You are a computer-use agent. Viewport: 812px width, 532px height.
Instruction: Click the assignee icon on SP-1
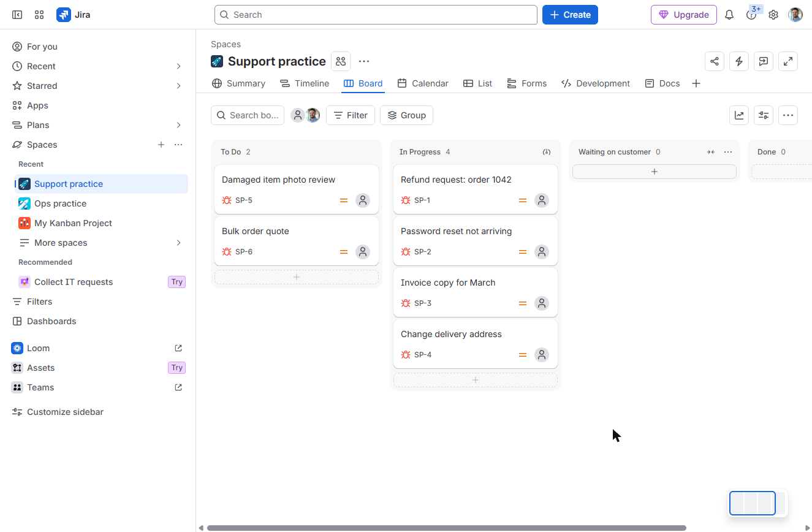coord(541,200)
